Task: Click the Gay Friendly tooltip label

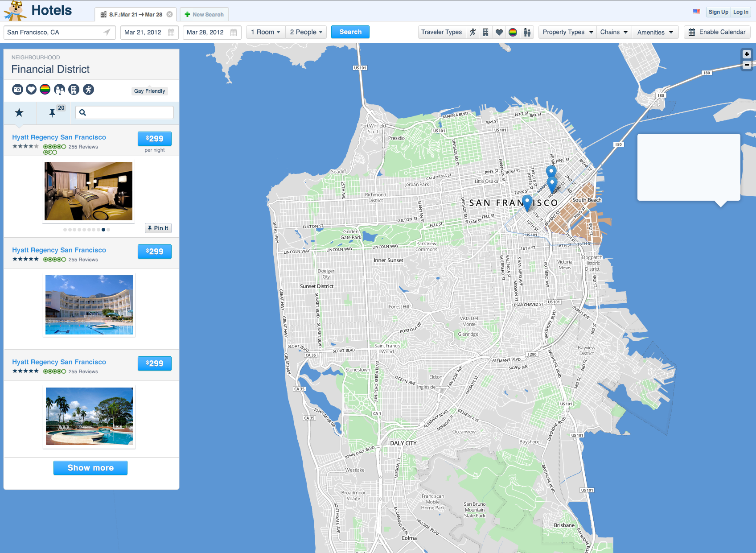Action: click(149, 91)
